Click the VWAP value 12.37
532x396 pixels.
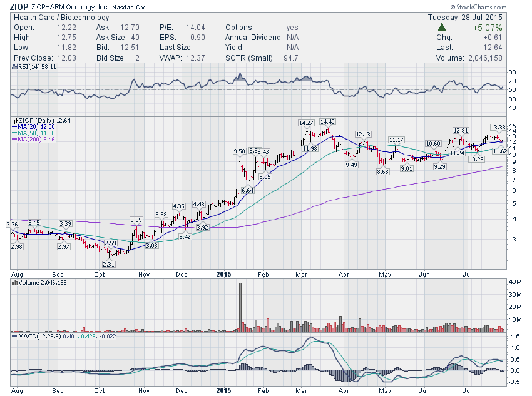point(195,58)
